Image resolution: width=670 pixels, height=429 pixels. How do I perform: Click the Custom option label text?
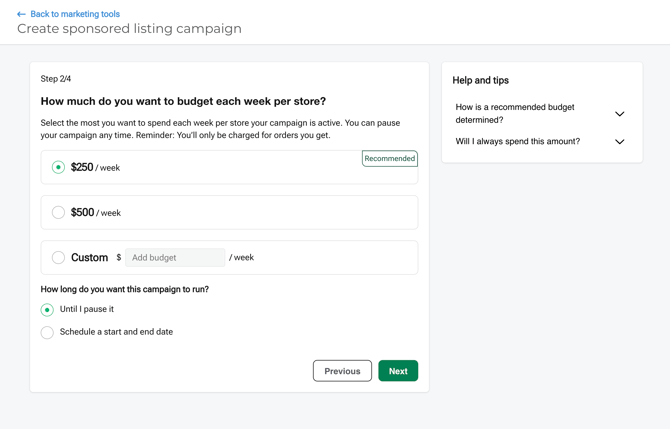point(89,258)
